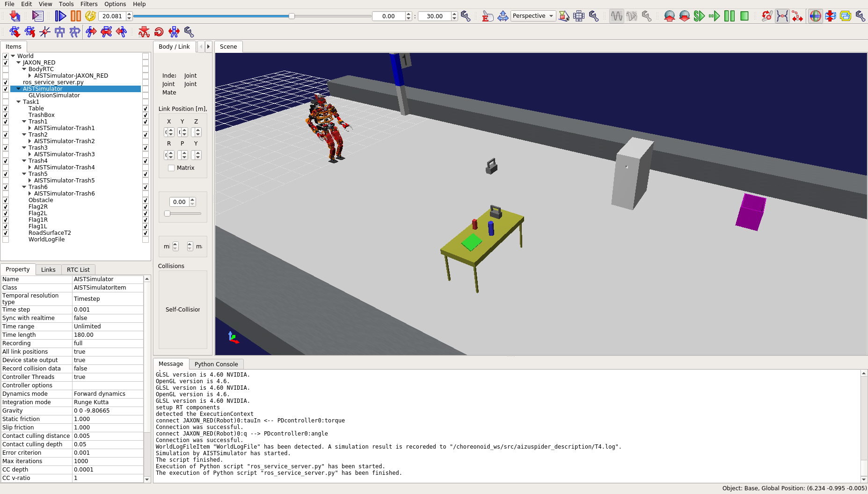Expand the AISTSimulator-JAXON_RED node
Screen dimensions: 868x494
(30, 76)
